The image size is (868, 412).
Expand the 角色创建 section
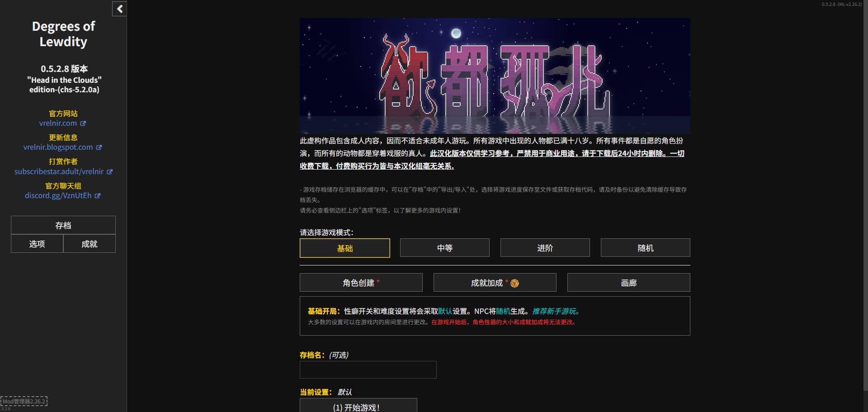pyautogui.click(x=360, y=283)
